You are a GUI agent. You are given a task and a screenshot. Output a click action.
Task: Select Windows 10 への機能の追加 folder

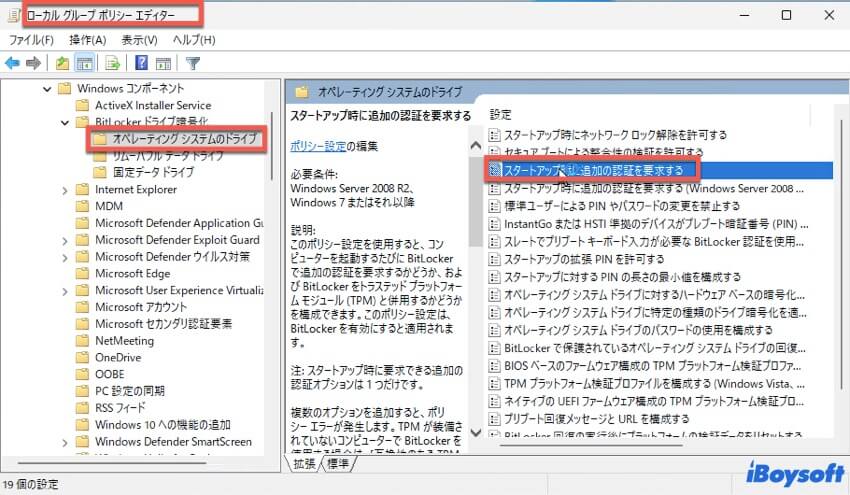pos(163,425)
